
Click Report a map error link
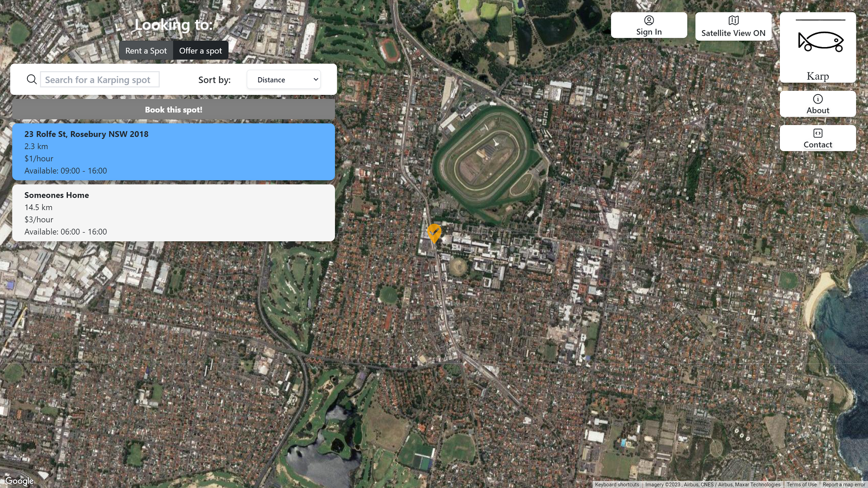pos(844,485)
